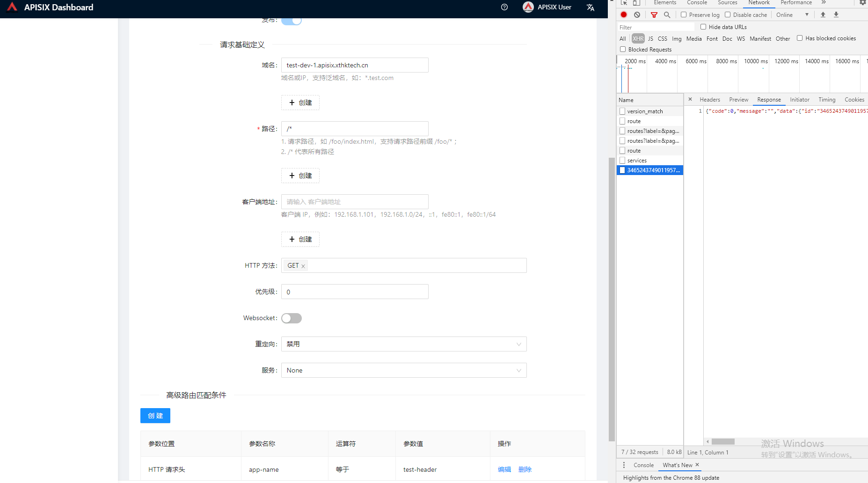Open the Preview tab
The width and height of the screenshot is (868, 483).
pos(738,100)
